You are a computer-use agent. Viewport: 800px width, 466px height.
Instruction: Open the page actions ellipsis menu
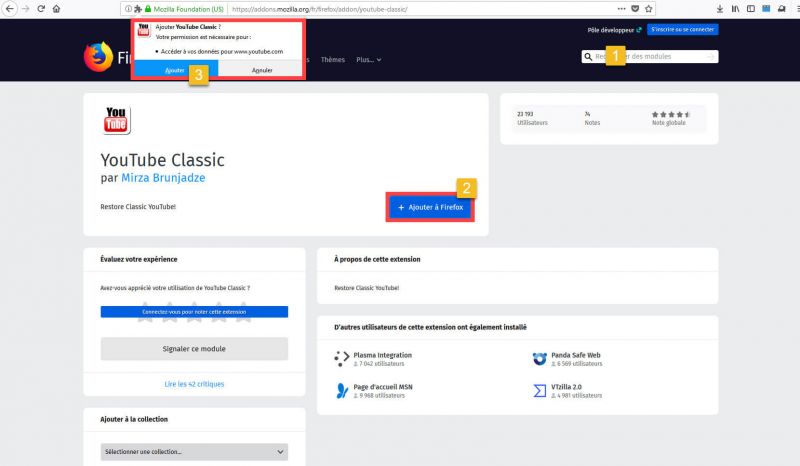tap(637, 8)
